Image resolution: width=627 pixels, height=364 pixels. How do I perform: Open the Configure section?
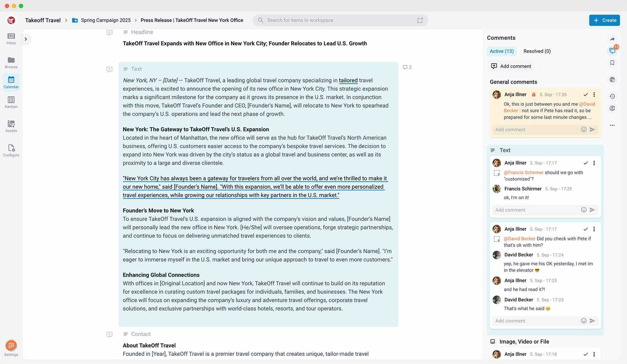pyautogui.click(x=11, y=150)
